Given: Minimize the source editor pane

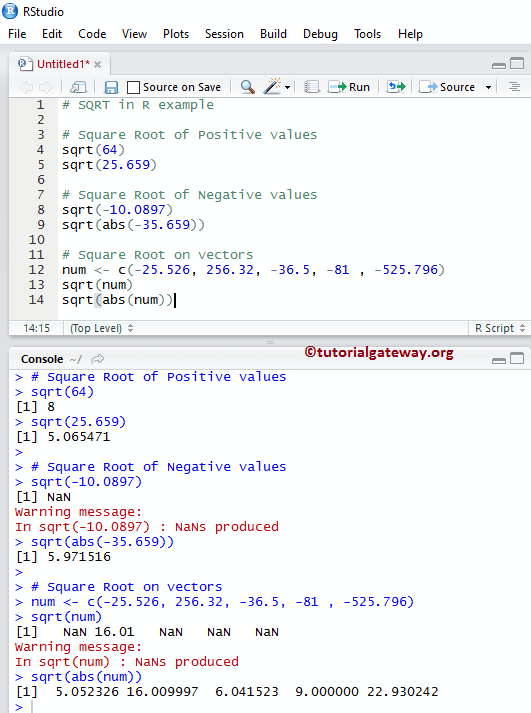Looking at the screenshot, I should coord(499,65).
